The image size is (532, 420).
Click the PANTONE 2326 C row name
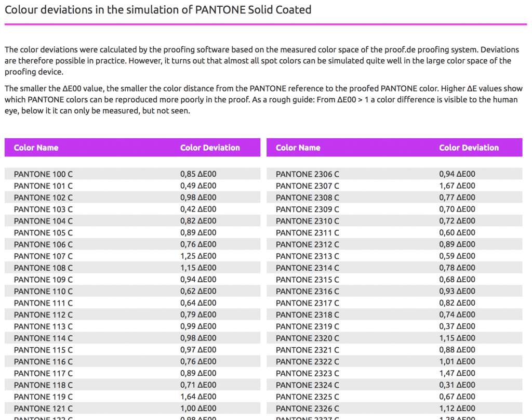[x=308, y=409]
